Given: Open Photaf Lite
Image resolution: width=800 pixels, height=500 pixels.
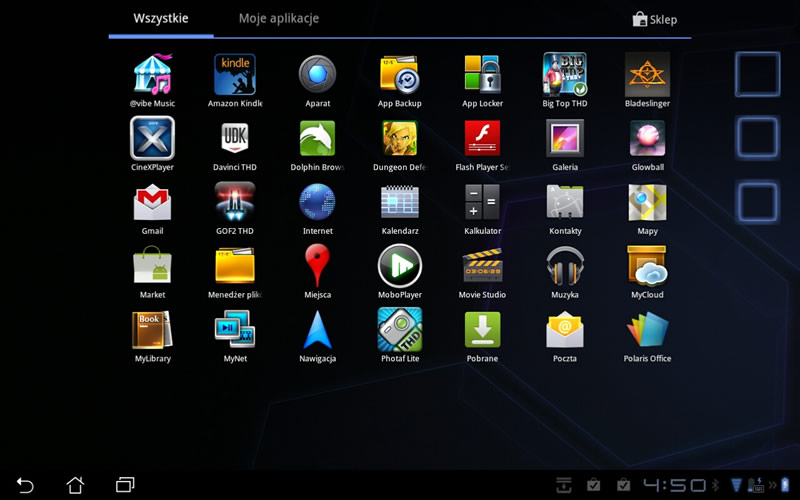Looking at the screenshot, I should point(399,330).
